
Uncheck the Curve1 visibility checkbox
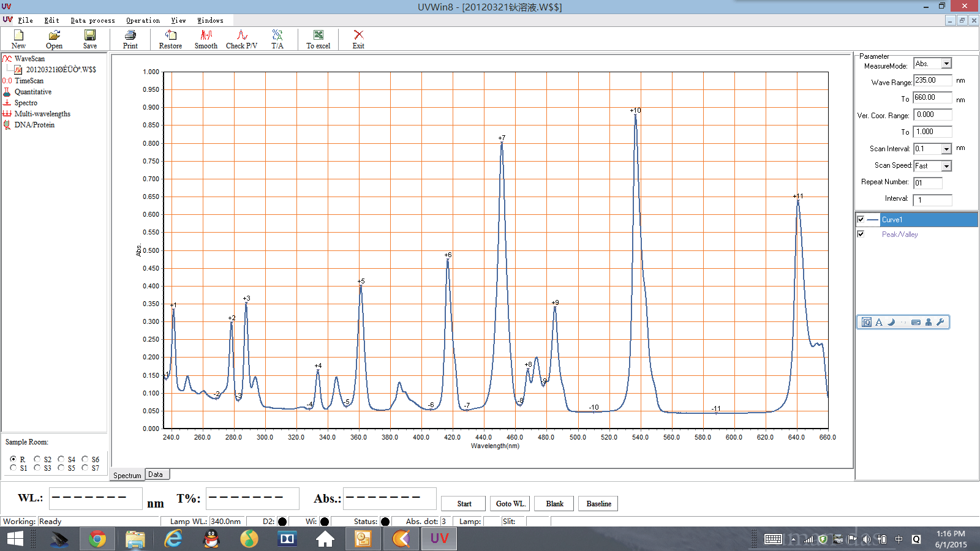tap(861, 220)
